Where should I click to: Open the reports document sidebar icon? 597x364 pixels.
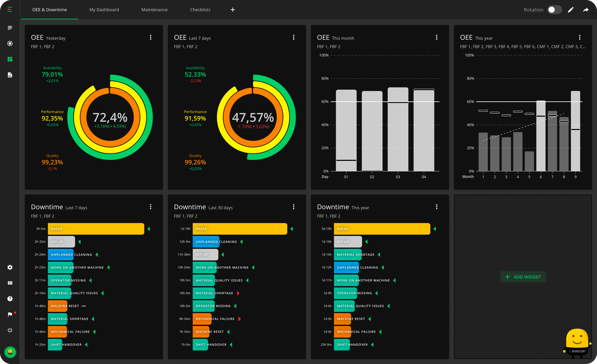point(10,75)
